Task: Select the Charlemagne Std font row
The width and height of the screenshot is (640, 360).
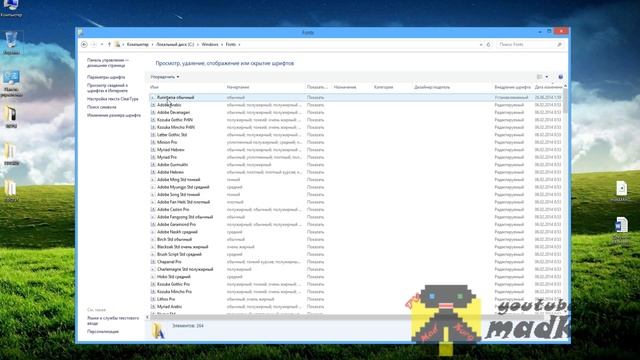Action: (x=356, y=269)
